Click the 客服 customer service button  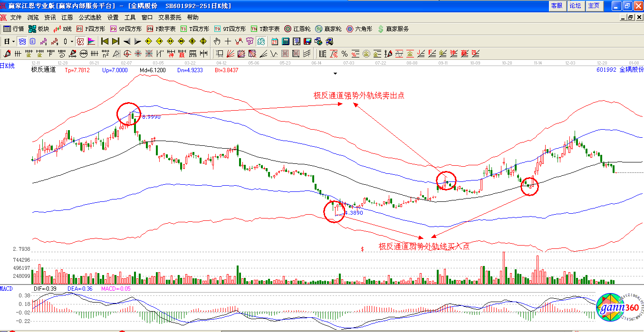pos(557,6)
